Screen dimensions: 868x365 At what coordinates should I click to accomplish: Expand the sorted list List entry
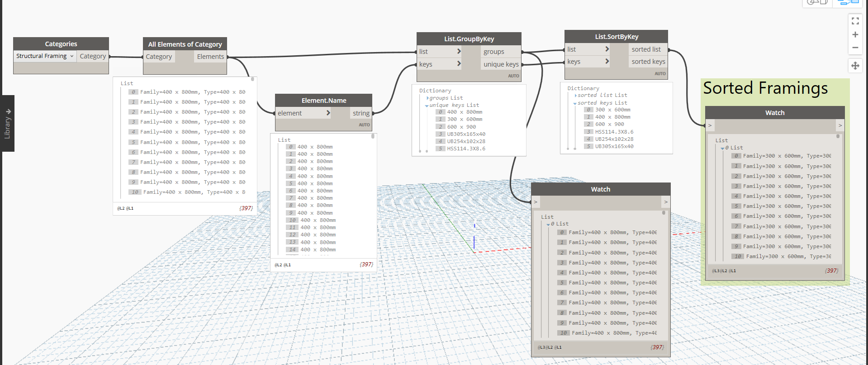575,96
